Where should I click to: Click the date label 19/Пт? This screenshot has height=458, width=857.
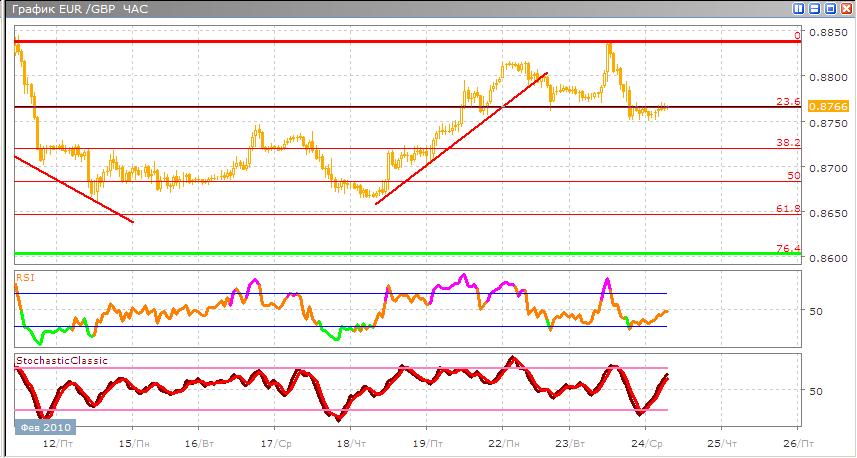pos(427,442)
